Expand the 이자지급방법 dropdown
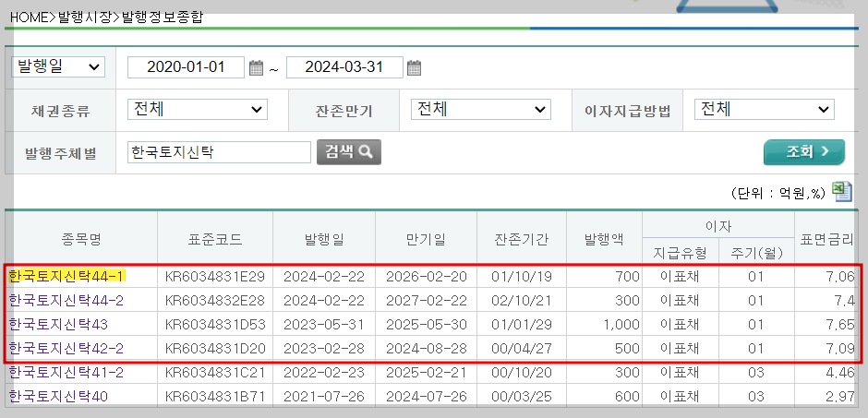The image size is (868, 418). 765,110
